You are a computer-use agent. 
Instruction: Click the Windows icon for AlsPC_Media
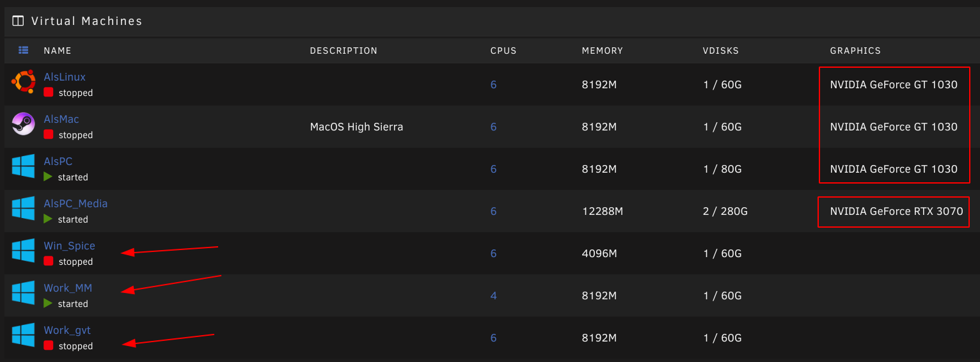coord(24,209)
